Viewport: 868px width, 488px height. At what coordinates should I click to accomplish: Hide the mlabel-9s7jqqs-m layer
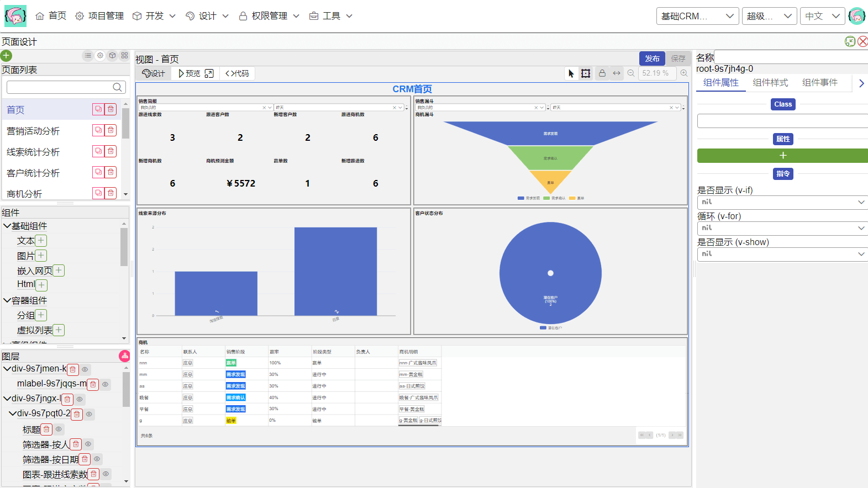tap(105, 384)
